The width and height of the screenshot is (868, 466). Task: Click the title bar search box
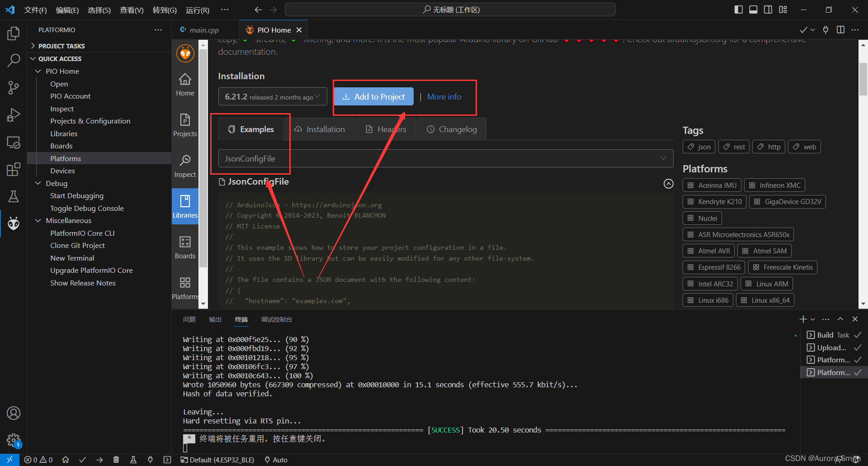tap(450, 10)
